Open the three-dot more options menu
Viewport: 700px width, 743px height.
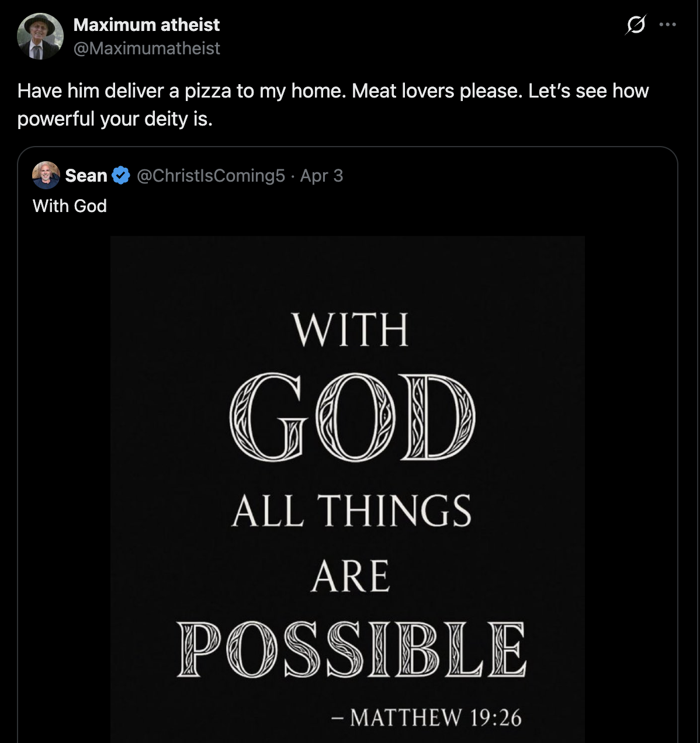tap(667, 25)
